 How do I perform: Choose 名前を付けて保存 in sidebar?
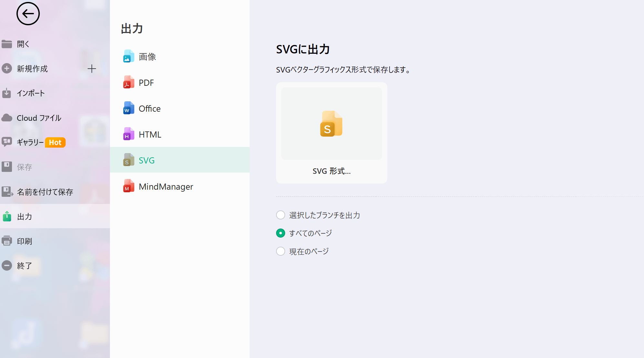(x=55, y=192)
